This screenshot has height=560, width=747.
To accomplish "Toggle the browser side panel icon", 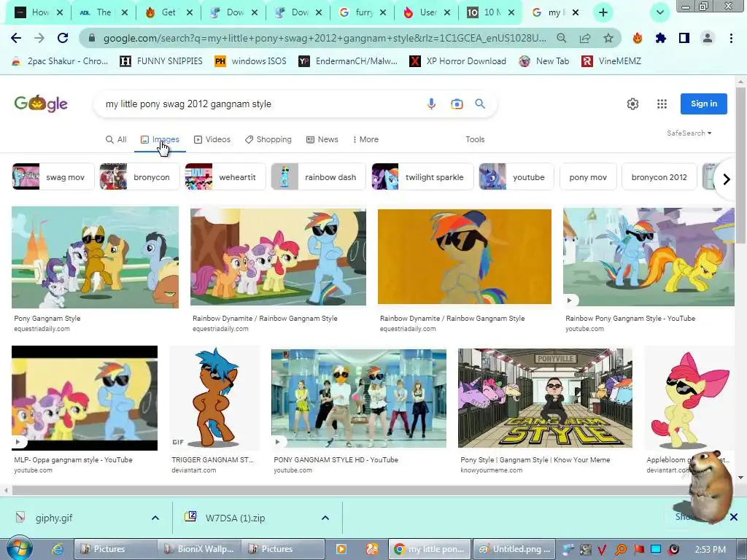I will tap(684, 38).
